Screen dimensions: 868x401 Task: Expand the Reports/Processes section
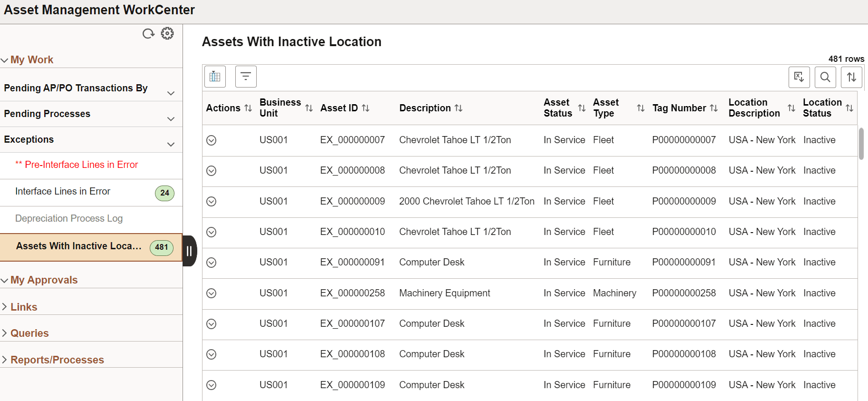click(5, 360)
